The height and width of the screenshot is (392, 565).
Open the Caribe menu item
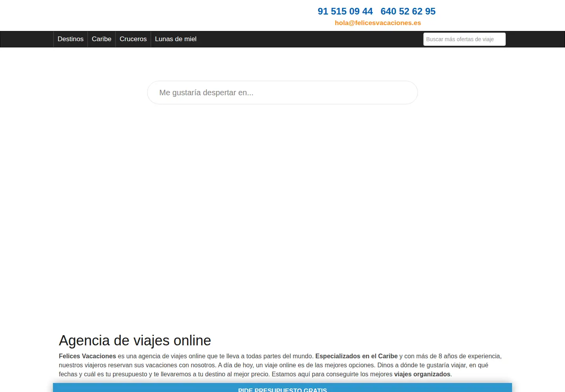[102, 39]
